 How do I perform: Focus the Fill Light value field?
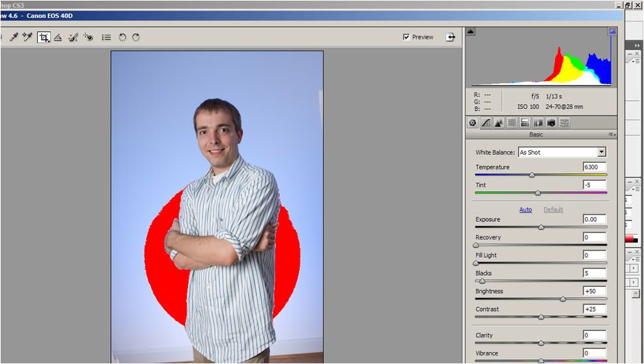[x=594, y=255]
